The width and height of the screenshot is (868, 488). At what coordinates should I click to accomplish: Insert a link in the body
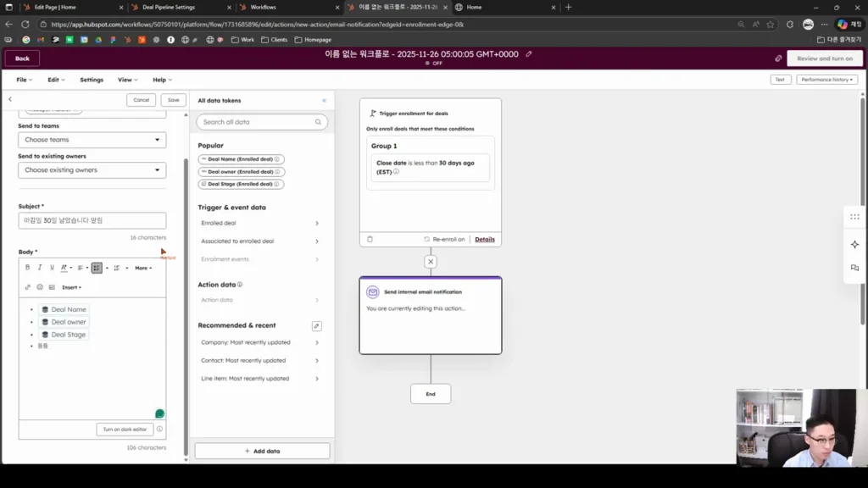[28, 287]
